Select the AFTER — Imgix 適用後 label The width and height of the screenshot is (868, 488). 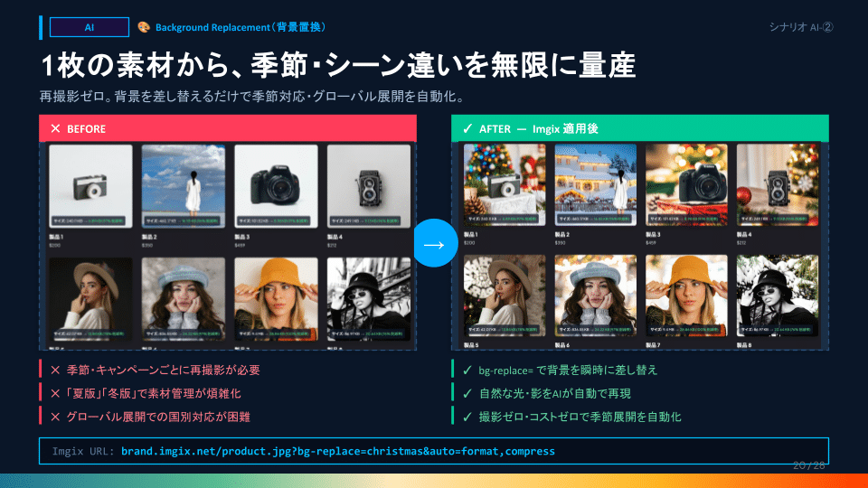tap(539, 129)
